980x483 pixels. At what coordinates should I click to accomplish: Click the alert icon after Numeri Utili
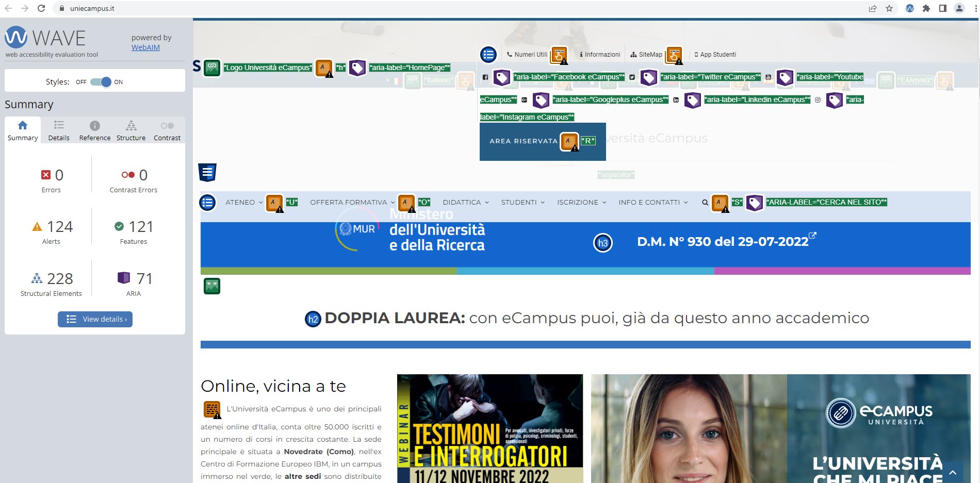(x=559, y=55)
